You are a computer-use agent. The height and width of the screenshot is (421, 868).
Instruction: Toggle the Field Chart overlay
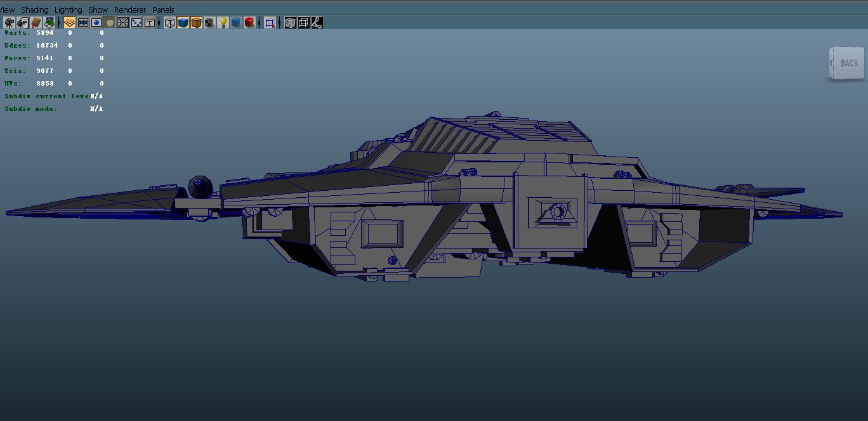tap(123, 23)
